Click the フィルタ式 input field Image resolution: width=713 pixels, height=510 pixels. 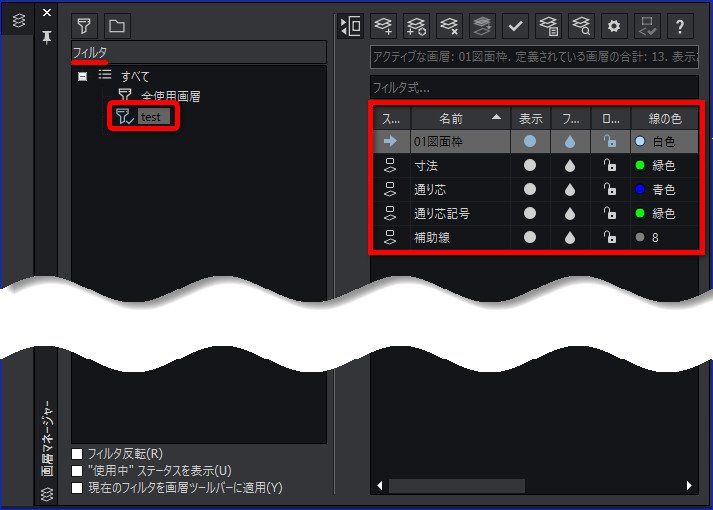coord(534,87)
